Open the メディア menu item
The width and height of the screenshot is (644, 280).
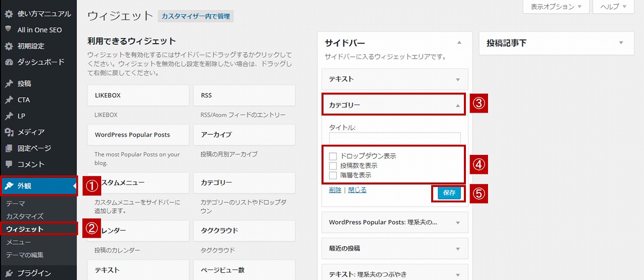coord(38,132)
